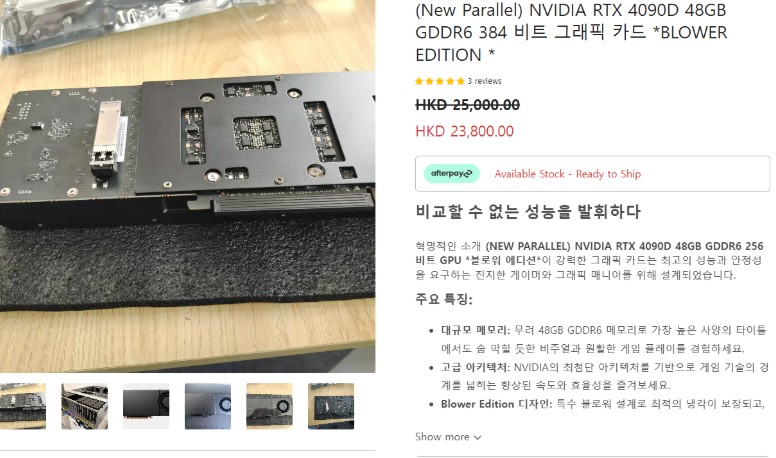Select thumbnail of blower fan card on foam
This screenshot has height=458, width=776.
[269, 406]
